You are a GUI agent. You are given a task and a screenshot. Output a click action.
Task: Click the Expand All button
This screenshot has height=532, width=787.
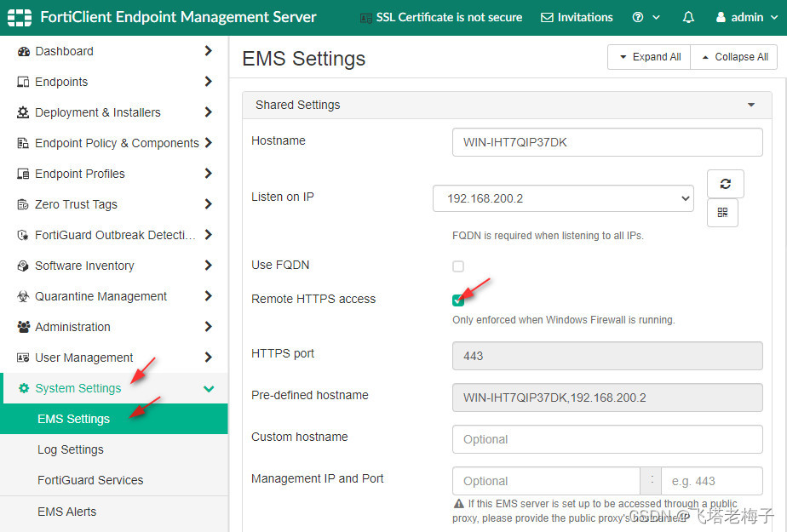pos(649,57)
